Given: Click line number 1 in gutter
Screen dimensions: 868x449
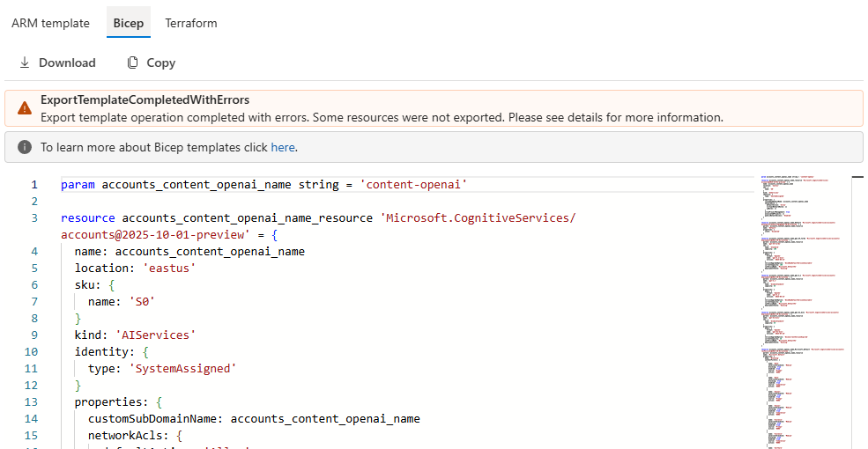Looking at the screenshot, I should click(x=34, y=184).
